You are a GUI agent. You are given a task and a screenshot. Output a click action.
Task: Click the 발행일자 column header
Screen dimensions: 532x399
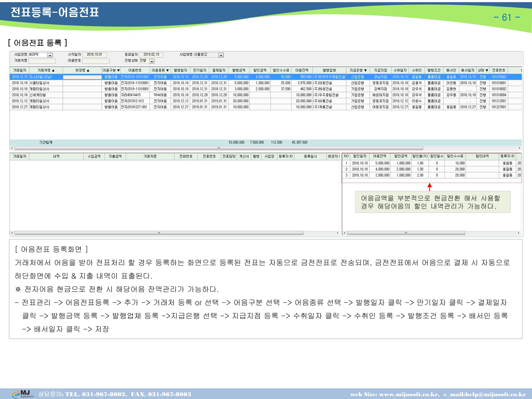click(180, 70)
